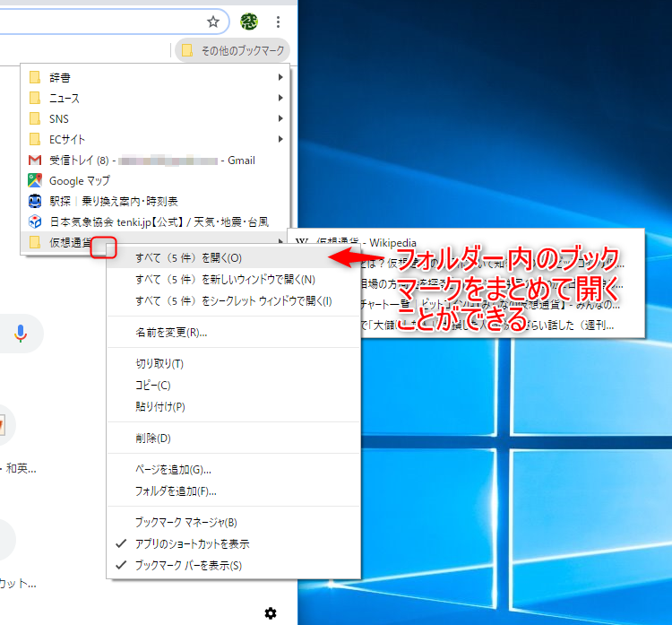Select the 仮想通貨 folder icon
The width and height of the screenshot is (672, 625).
(35, 242)
